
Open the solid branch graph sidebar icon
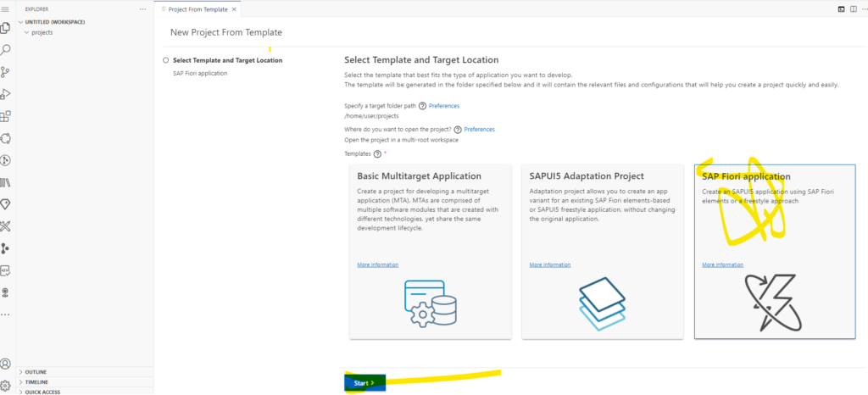6,248
